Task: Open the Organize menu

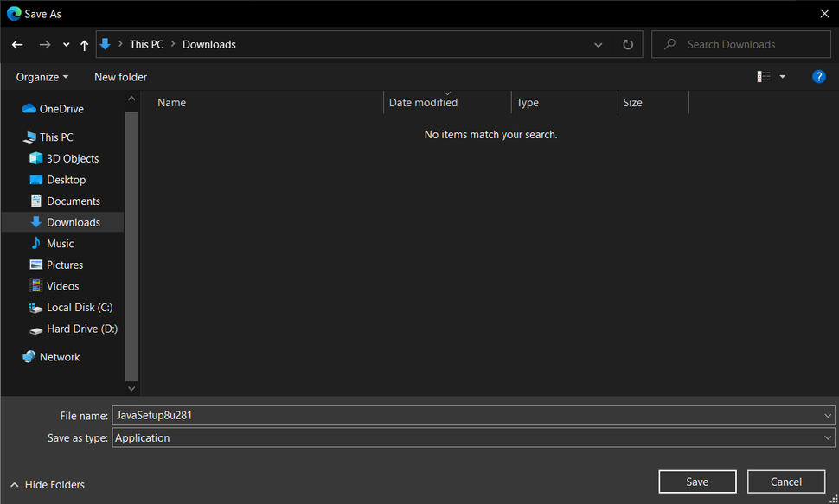Action: [x=42, y=77]
